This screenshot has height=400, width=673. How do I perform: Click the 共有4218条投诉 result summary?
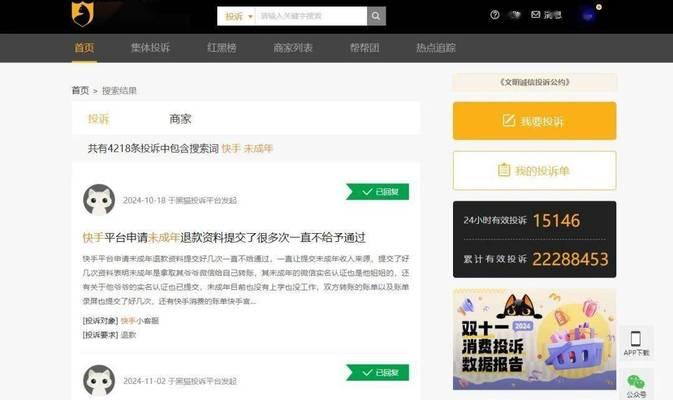(x=181, y=148)
